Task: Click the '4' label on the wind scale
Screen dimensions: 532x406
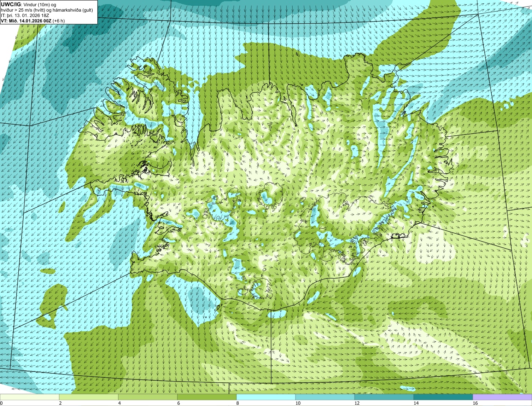Action: coord(119,403)
